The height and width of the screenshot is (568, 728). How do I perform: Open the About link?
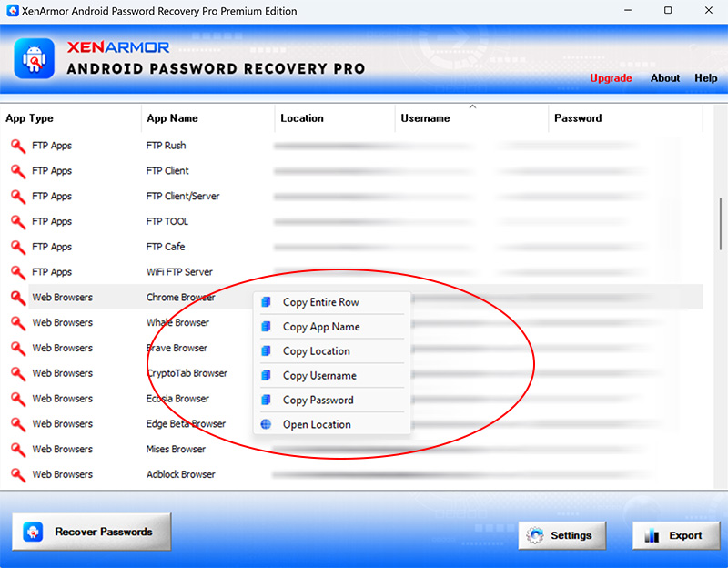pos(665,78)
